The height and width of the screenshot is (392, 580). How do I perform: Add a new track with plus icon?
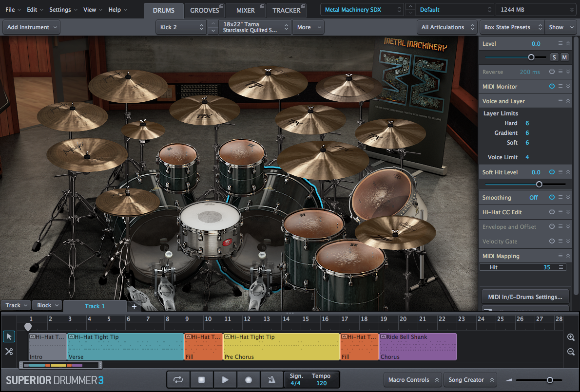(134, 306)
